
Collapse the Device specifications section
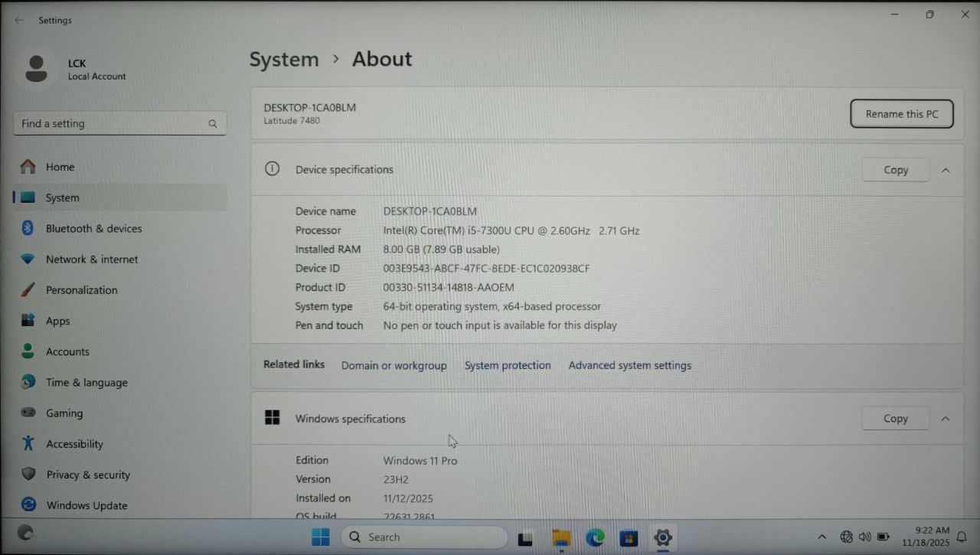tap(946, 170)
